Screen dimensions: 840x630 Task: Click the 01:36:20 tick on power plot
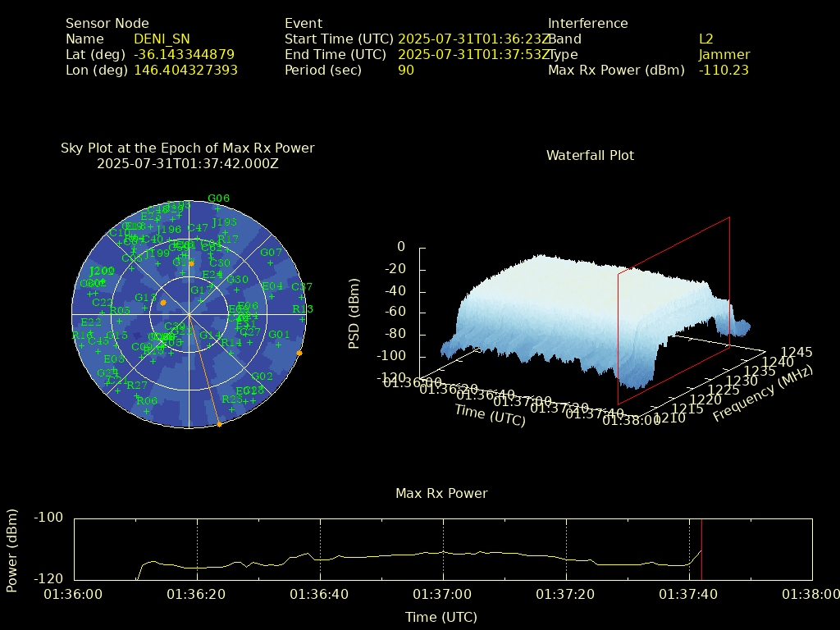(x=197, y=593)
